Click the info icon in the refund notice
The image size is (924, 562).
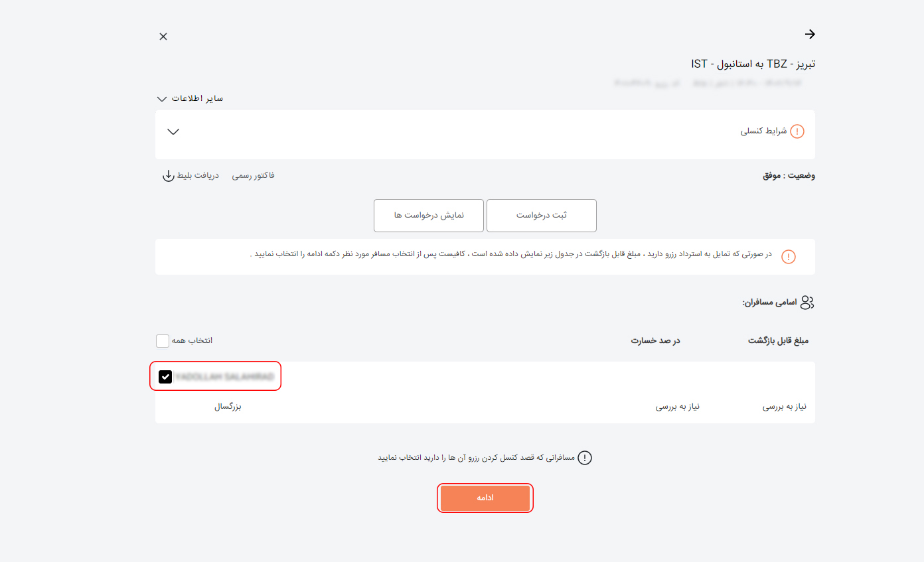click(x=788, y=257)
